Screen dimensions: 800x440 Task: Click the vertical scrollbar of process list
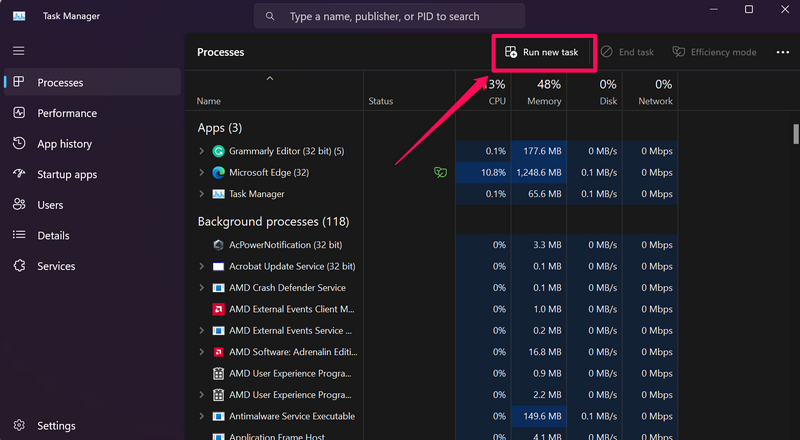[x=795, y=135]
